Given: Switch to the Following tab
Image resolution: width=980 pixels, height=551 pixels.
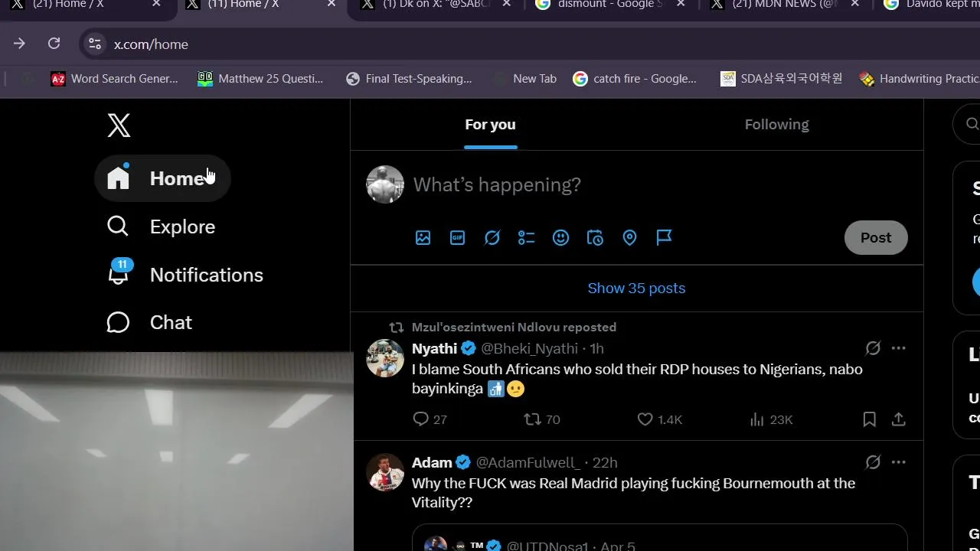Looking at the screenshot, I should [x=776, y=125].
